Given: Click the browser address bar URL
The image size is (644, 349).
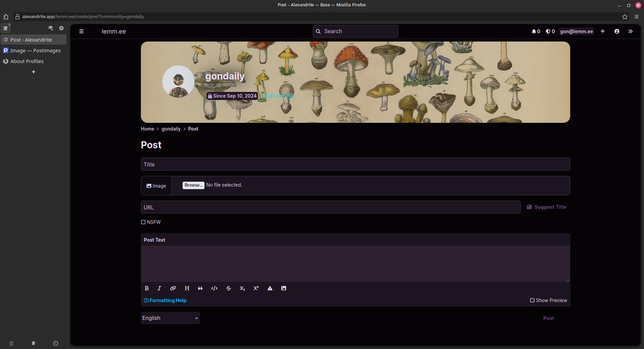Looking at the screenshot, I should (x=83, y=17).
